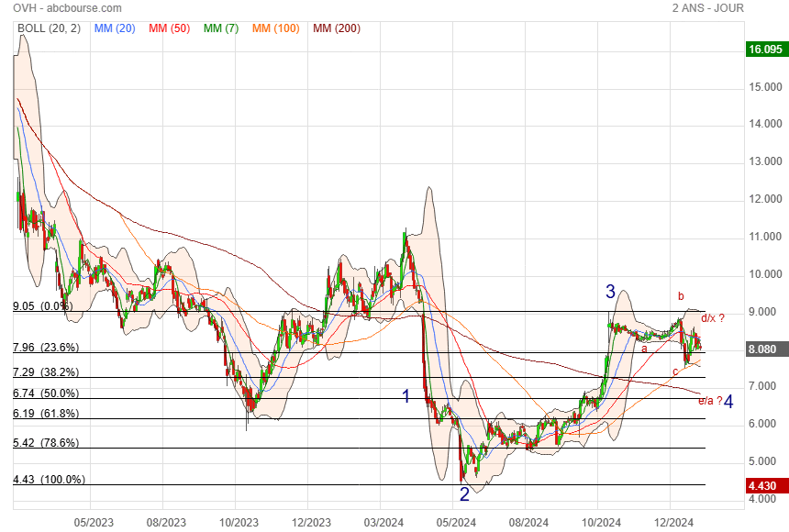Click the blue MM (20) legend label

tap(115, 28)
